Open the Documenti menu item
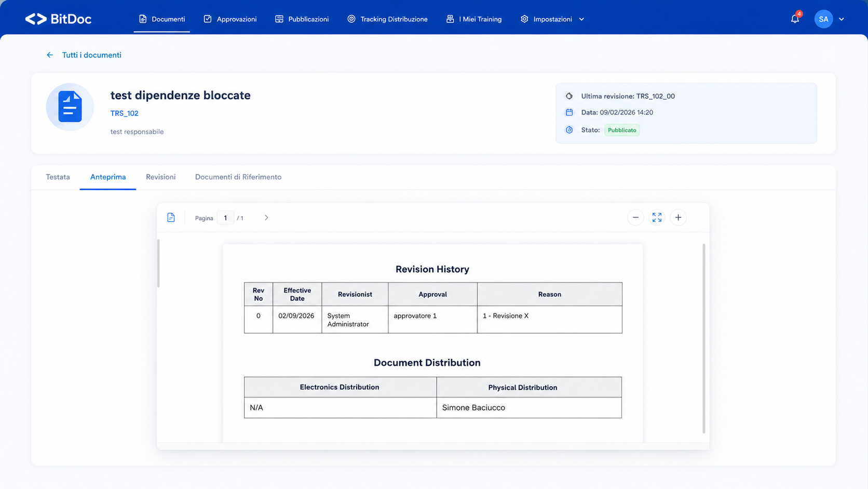 point(161,19)
